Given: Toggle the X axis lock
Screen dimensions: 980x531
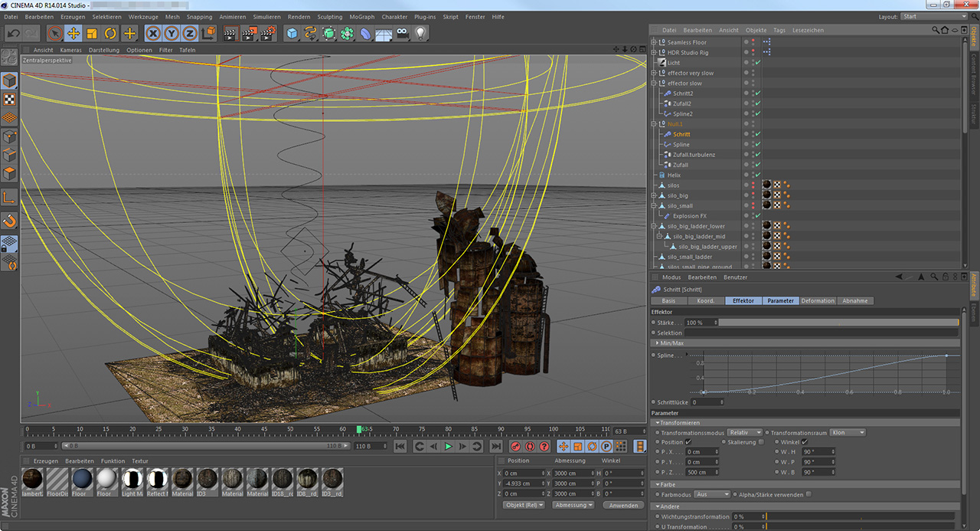Looking at the screenshot, I should 152,33.
